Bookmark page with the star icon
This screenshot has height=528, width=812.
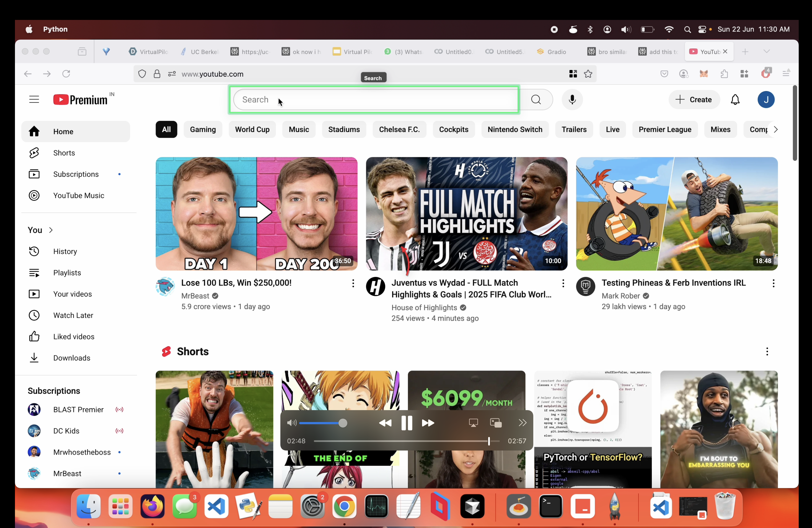click(588, 74)
